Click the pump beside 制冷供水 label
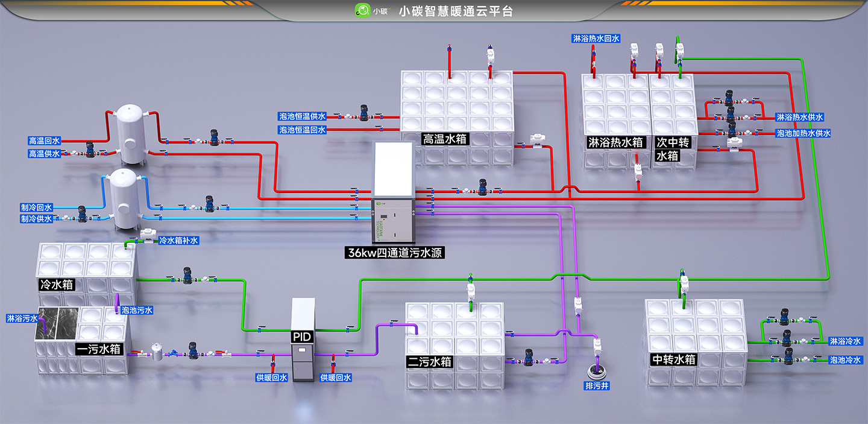The image size is (868, 424). [81, 214]
